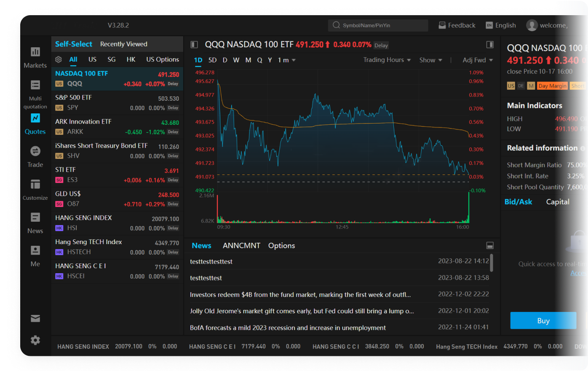Select the Capital tab
The height and width of the screenshot is (371, 588).
pyautogui.click(x=558, y=202)
